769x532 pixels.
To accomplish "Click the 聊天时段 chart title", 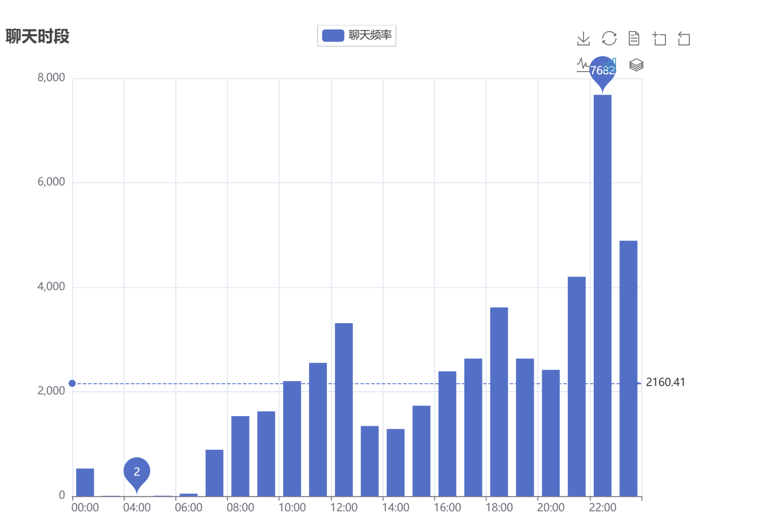I will coord(37,37).
